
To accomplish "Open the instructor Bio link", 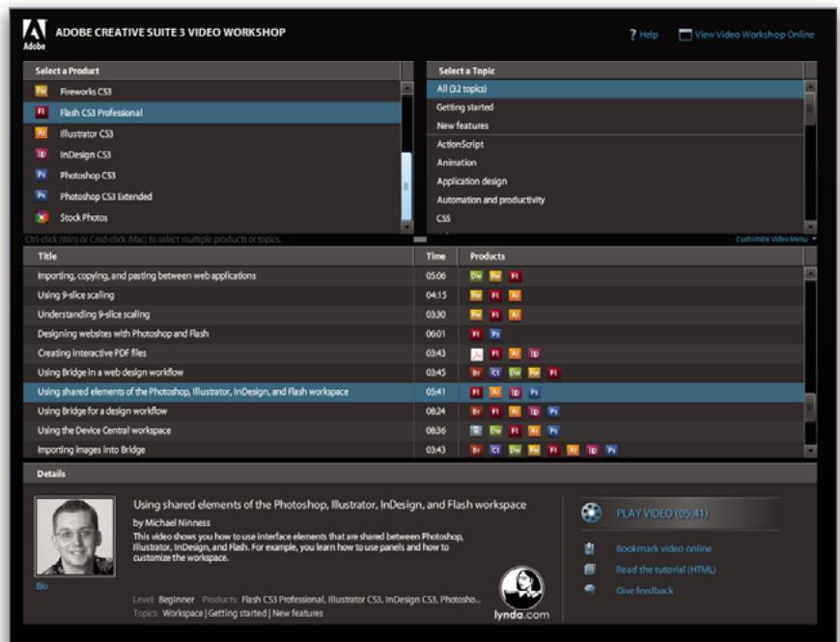I will point(42,586).
